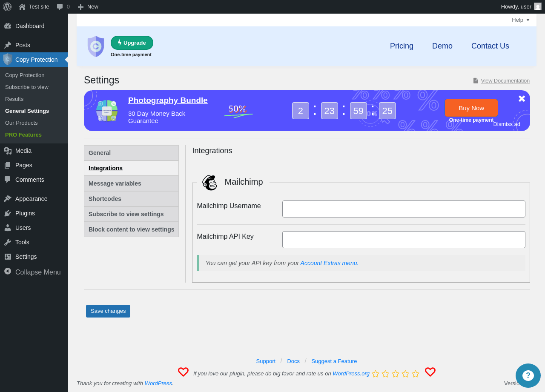Click the WordPress logo icon
Image resolution: width=545 pixels, height=392 pixels.
(x=7, y=6)
